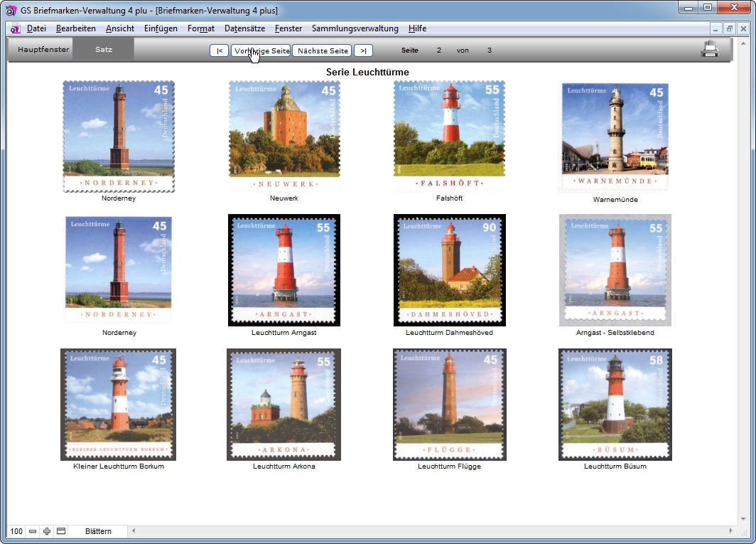Open the Einfügen menu
The image size is (756, 544).
(161, 28)
